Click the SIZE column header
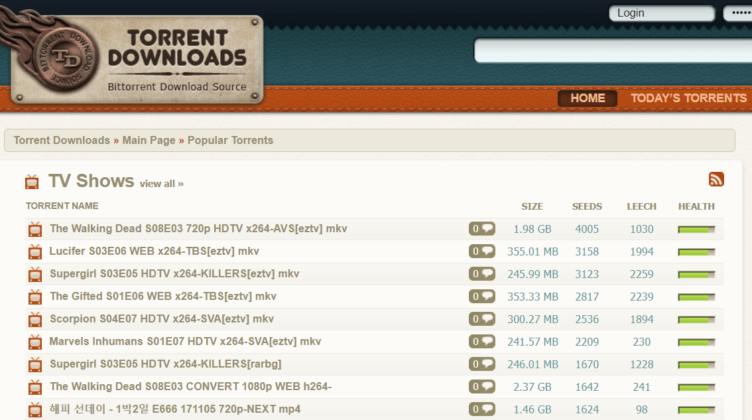Screen dimensions: 752x420 pyautogui.click(x=532, y=207)
